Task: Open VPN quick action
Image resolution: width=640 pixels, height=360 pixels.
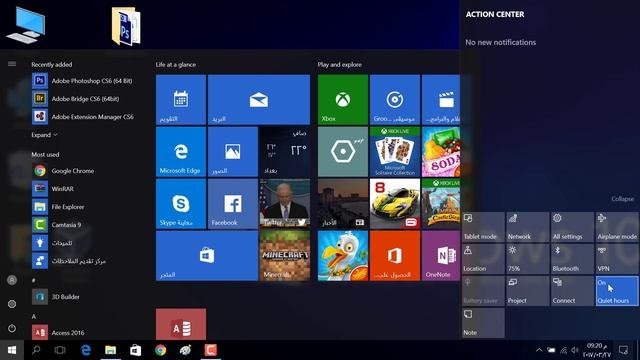Action: pyautogui.click(x=617, y=259)
